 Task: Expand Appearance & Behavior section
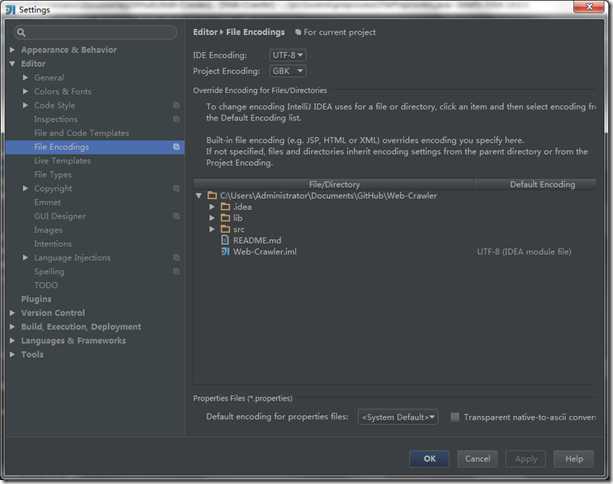pyautogui.click(x=12, y=50)
